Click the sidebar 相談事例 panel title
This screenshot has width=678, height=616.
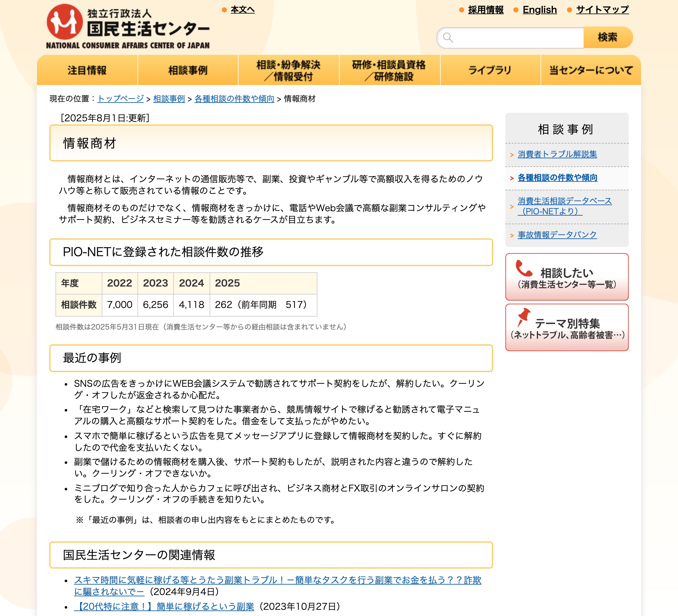(566, 129)
